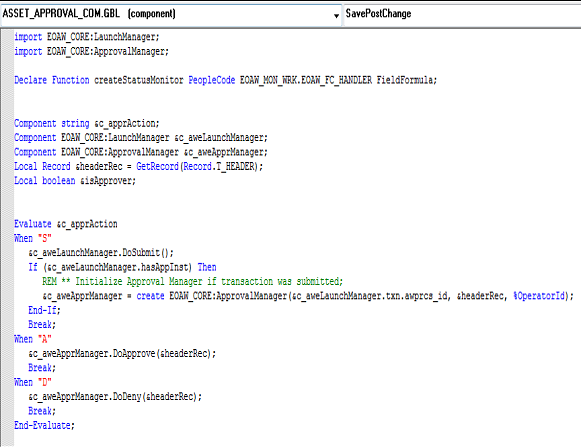This screenshot has height=447, width=581.
Task: Click the 'Component EOAW_CORE:ApprovalManager &c_aweApprManager;' line
Action: point(141,152)
